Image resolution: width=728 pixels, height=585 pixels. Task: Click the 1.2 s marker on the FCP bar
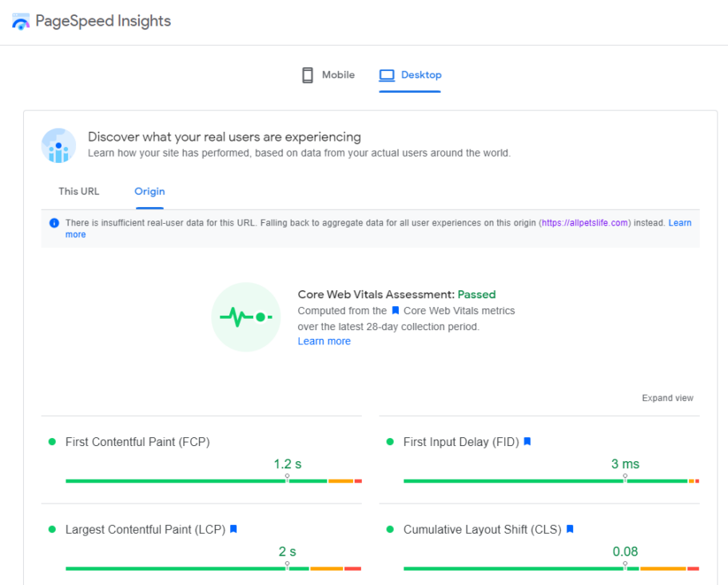click(x=287, y=464)
